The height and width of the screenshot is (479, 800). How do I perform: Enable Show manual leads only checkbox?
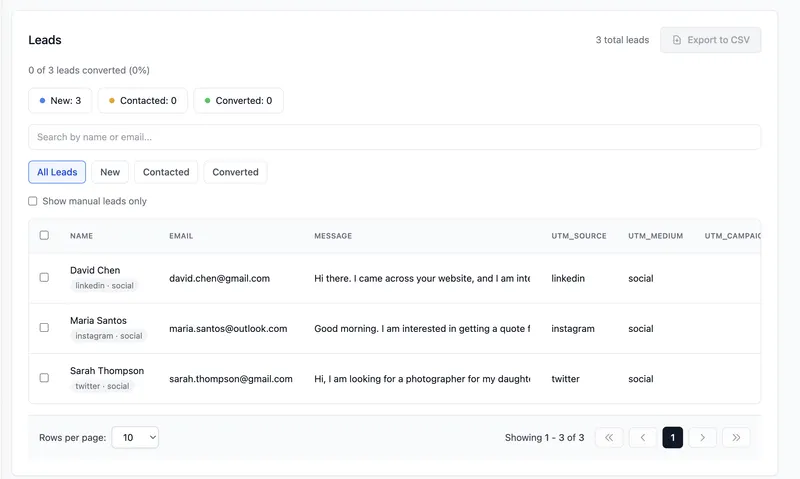pos(33,201)
